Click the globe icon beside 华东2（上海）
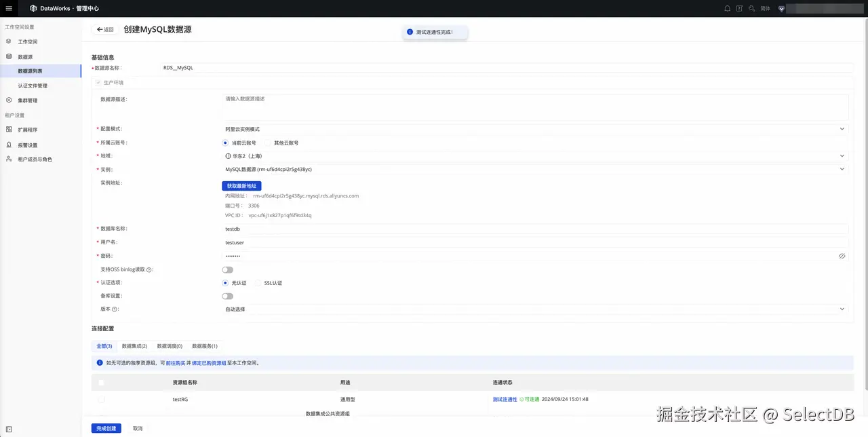868x437 pixels. tap(228, 156)
